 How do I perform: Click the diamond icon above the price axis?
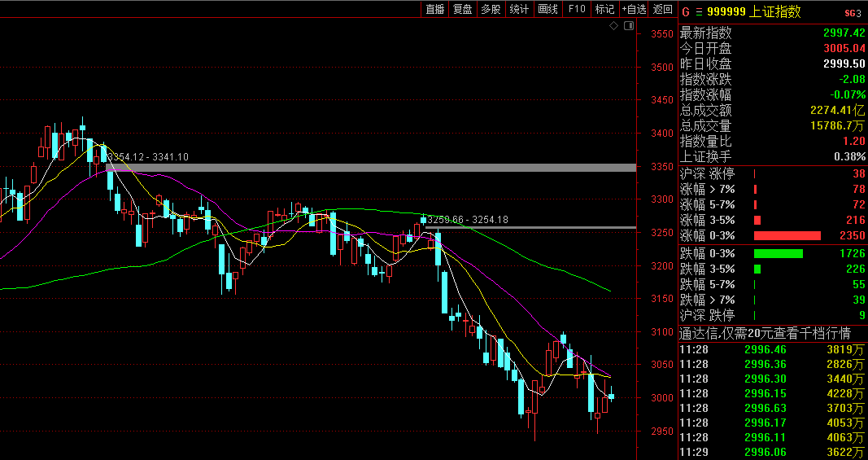(614, 26)
